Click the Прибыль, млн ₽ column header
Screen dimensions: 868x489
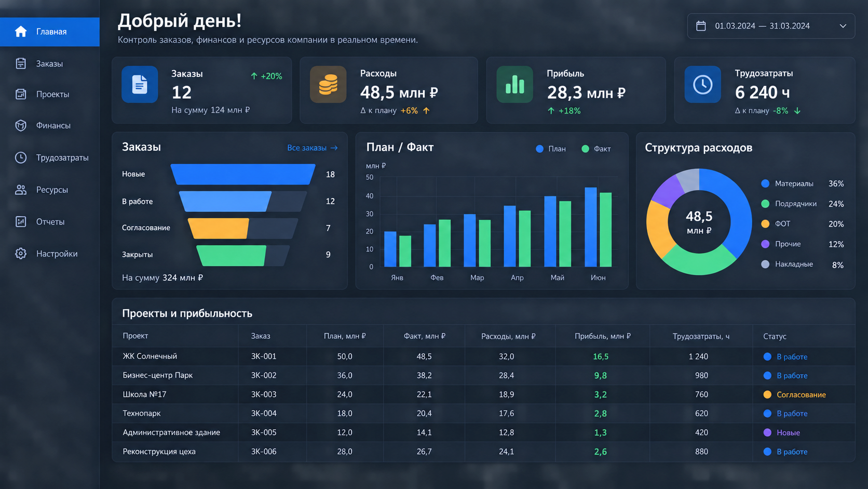pyautogui.click(x=603, y=336)
